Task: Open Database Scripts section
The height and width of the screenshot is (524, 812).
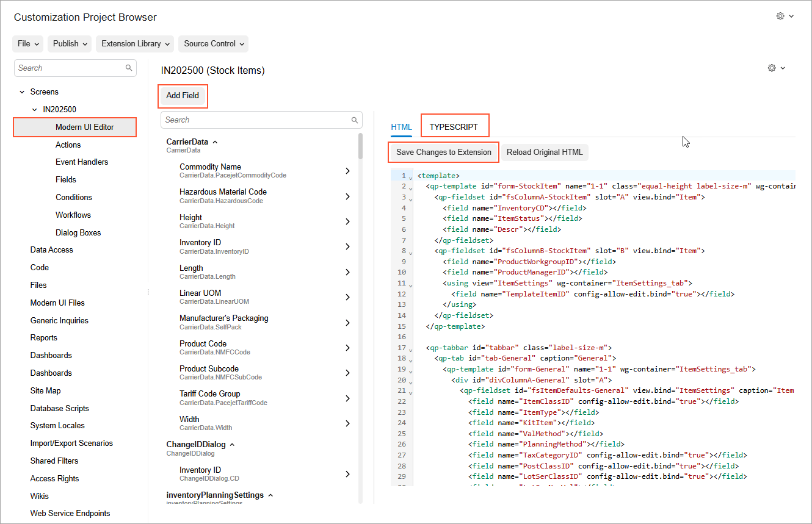Action: tap(60, 409)
